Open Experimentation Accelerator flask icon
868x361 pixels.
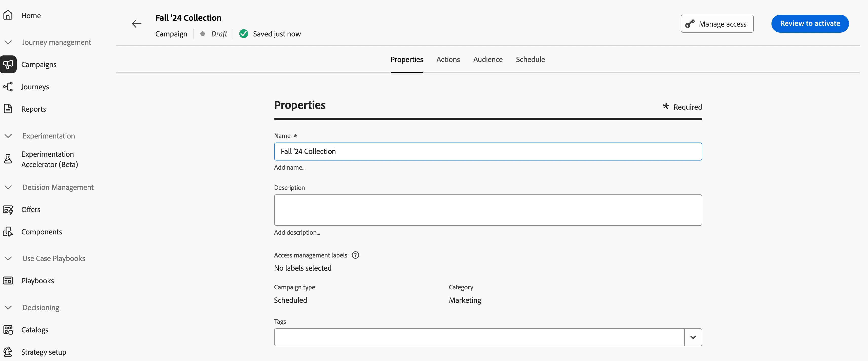click(8, 159)
